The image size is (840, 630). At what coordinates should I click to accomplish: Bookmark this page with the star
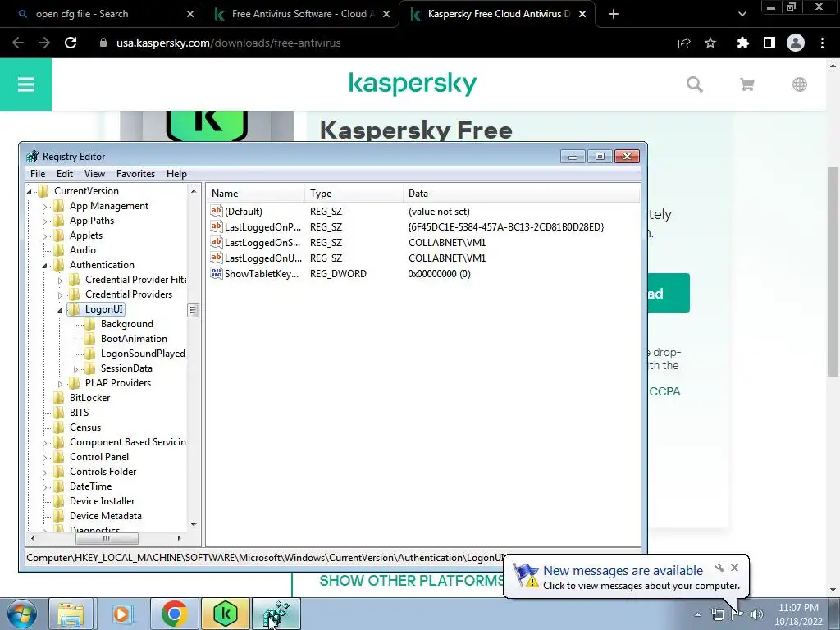pos(710,43)
